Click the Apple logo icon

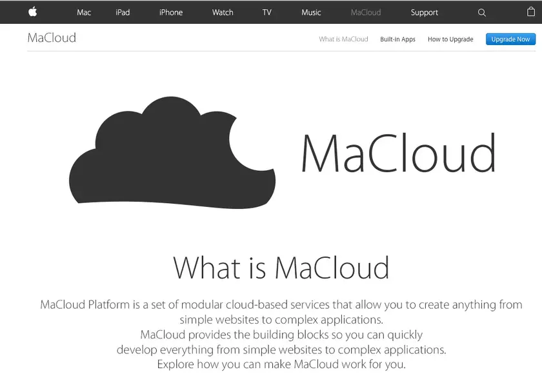tap(32, 12)
